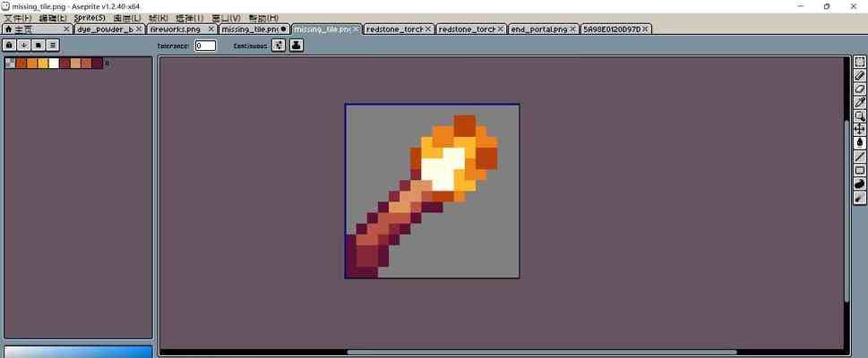
Task: Select the Eraser tool
Action: click(x=860, y=89)
